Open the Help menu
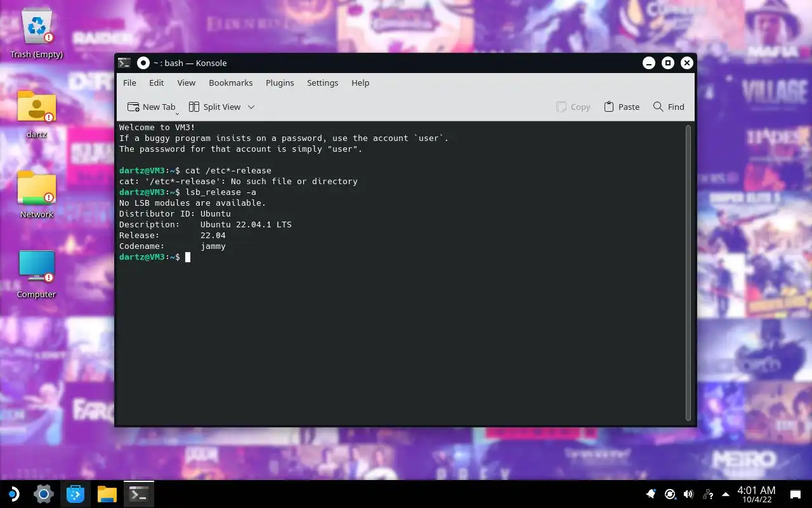Image resolution: width=812 pixels, height=508 pixels. click(360, 83)
